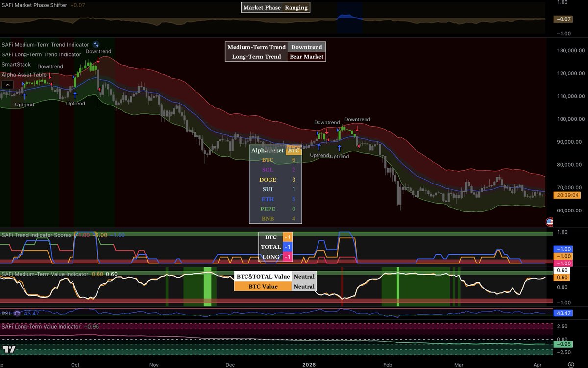Click the Bear Market long-term trend cell
Image resolution: width=588 pixels, height=368 pixels.
307,56
